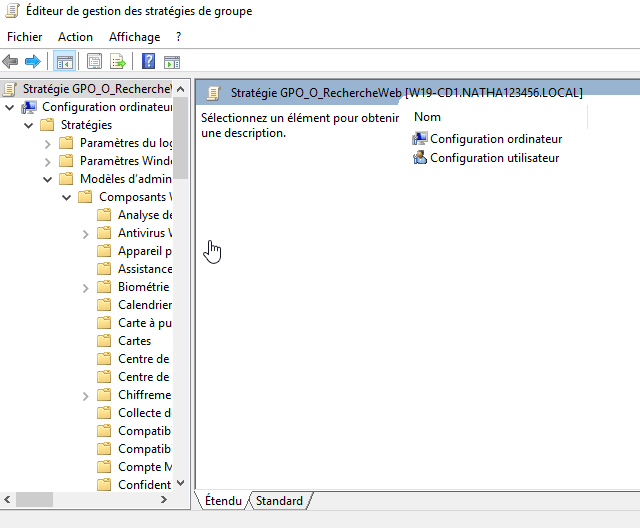Switch to the Étendu tab
Image resolution: width=640 pixels, height=528 pixels.
223,501
